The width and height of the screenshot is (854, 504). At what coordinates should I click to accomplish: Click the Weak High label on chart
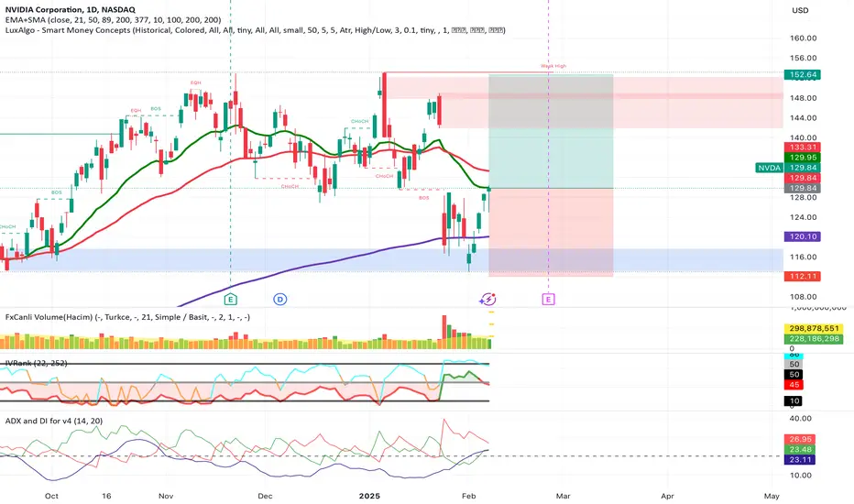pos(553,66)
